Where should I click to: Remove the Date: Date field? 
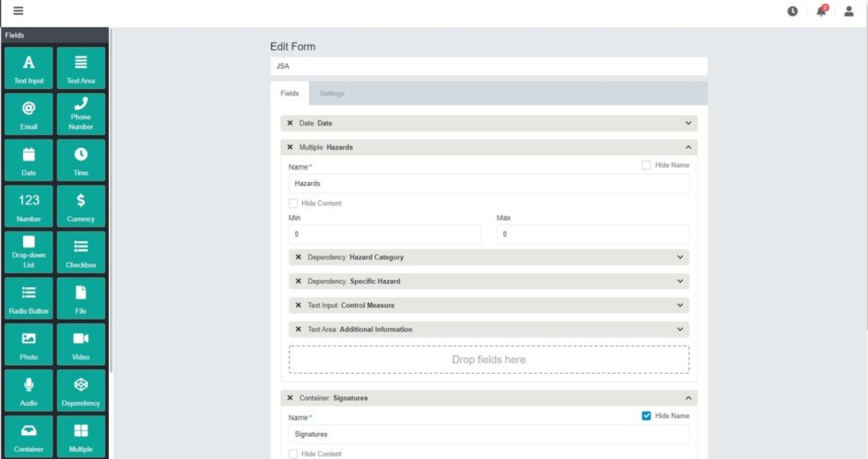[290, 123]
